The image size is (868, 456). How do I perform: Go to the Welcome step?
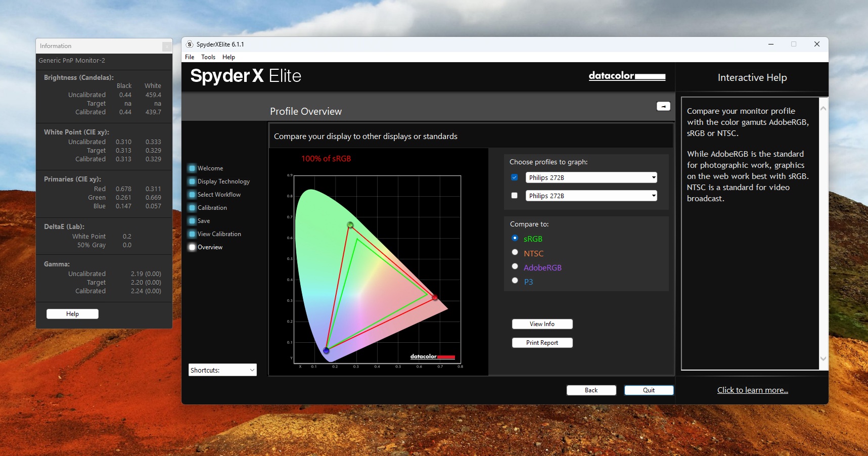[x=210, y=168]
